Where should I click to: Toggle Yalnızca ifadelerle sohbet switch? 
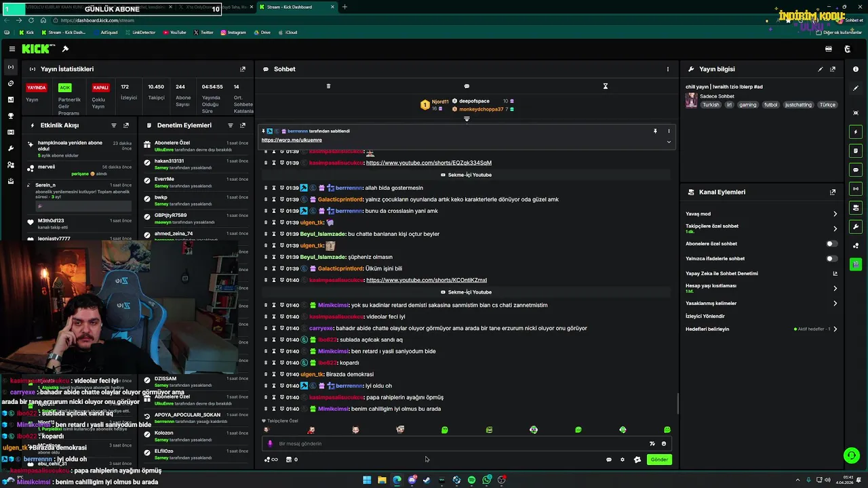click(831, 258)
